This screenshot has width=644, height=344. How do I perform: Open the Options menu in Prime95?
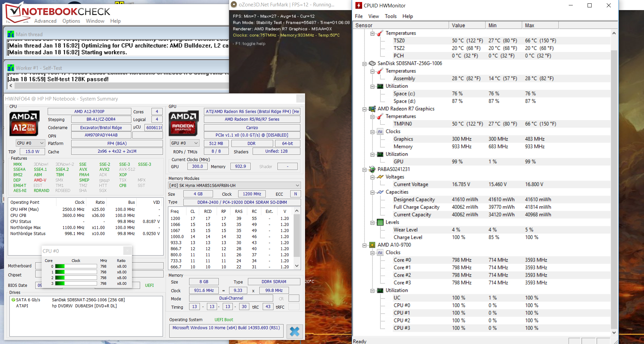tap(71, 21)
